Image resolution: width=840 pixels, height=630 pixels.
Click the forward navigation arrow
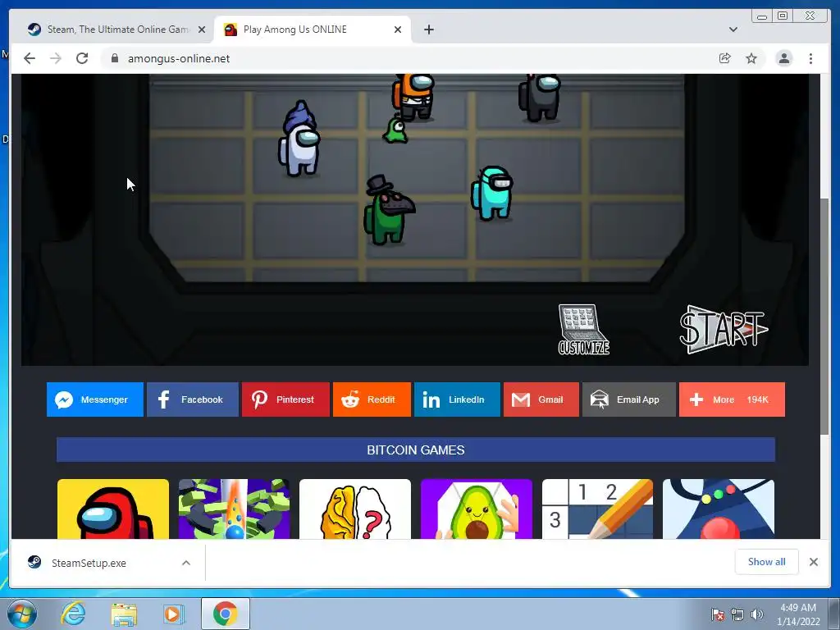coord(56,58)
